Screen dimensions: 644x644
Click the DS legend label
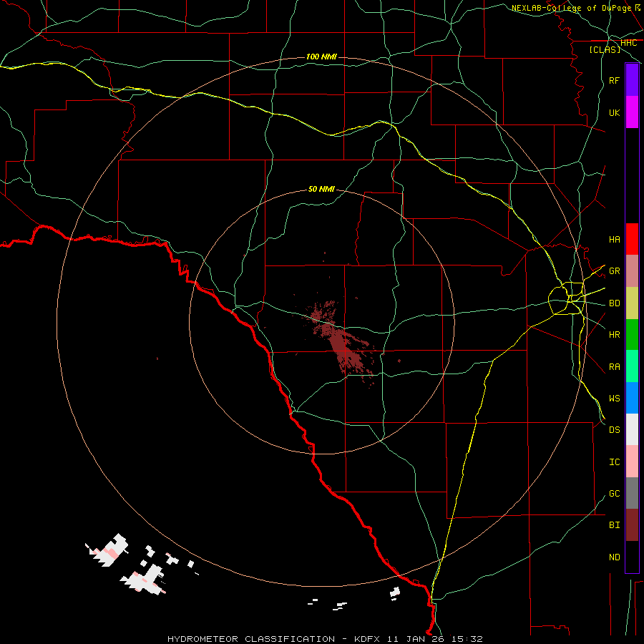615,430
